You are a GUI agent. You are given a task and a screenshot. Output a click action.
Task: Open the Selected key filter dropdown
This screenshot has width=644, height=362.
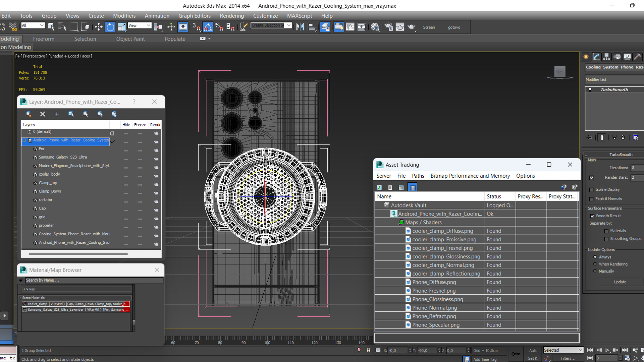[563, 350]
